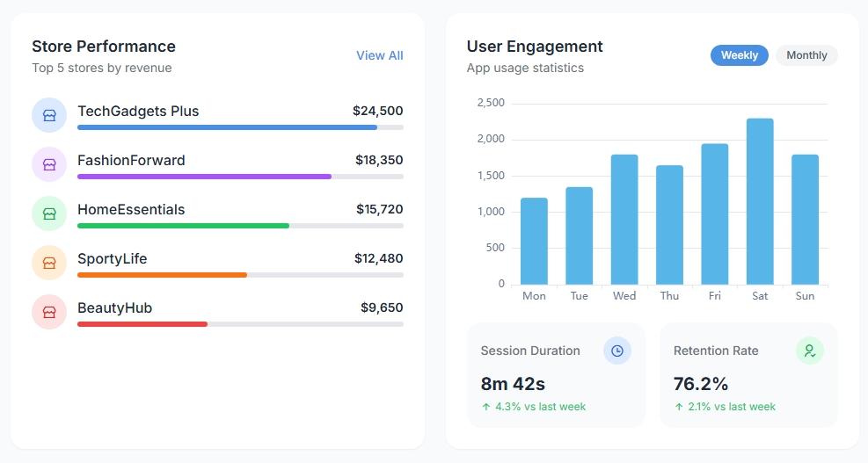
Task: Select the FashionForward store name
Action: pyautogui.click(x=131, y=160)
